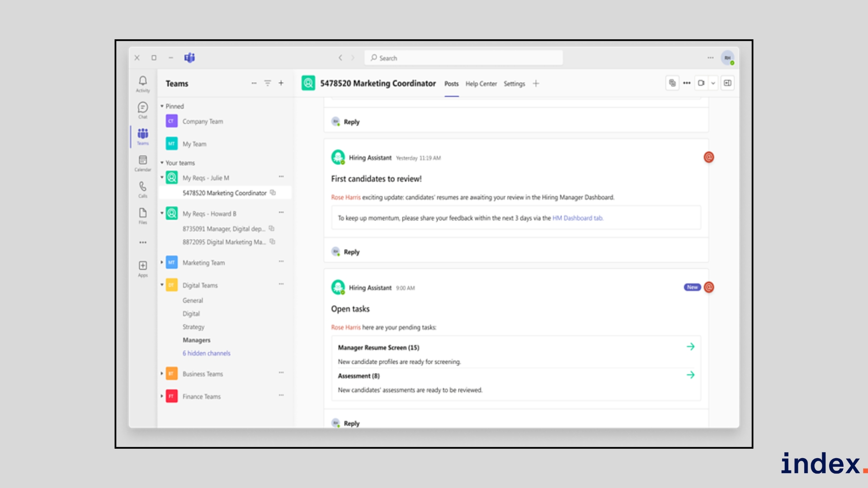Click the Manager Resume Screen arrow
This screenshot has width=868, height=488.
coord(690,347)
